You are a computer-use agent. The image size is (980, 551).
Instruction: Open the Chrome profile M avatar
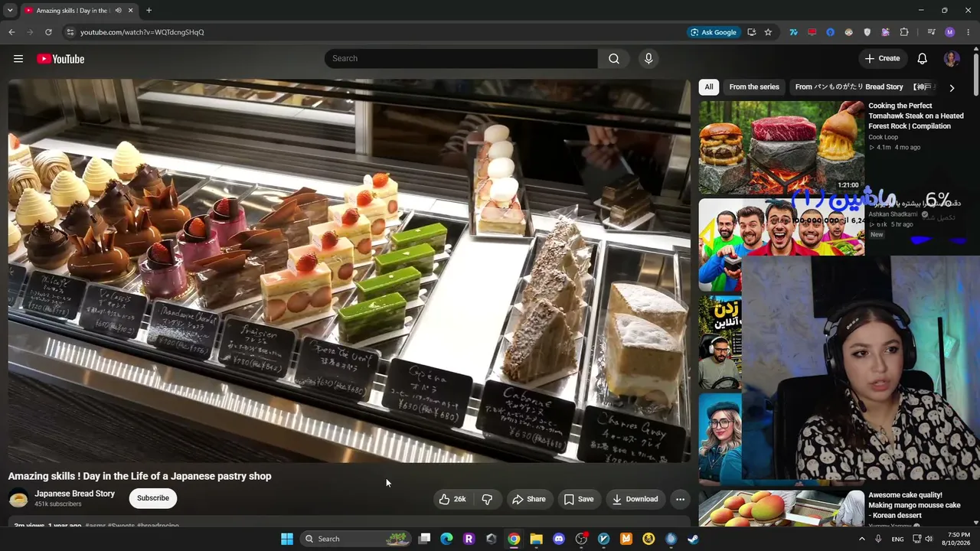[950, 32]
